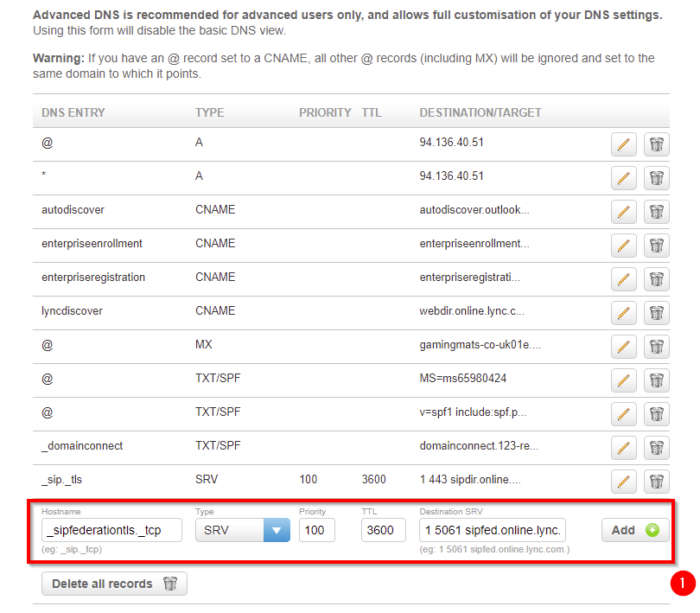Viewport: 700px width, 613px height.
Task: Edit the enterpriseregistration CNAME record
Action: (x=623, y=279)
